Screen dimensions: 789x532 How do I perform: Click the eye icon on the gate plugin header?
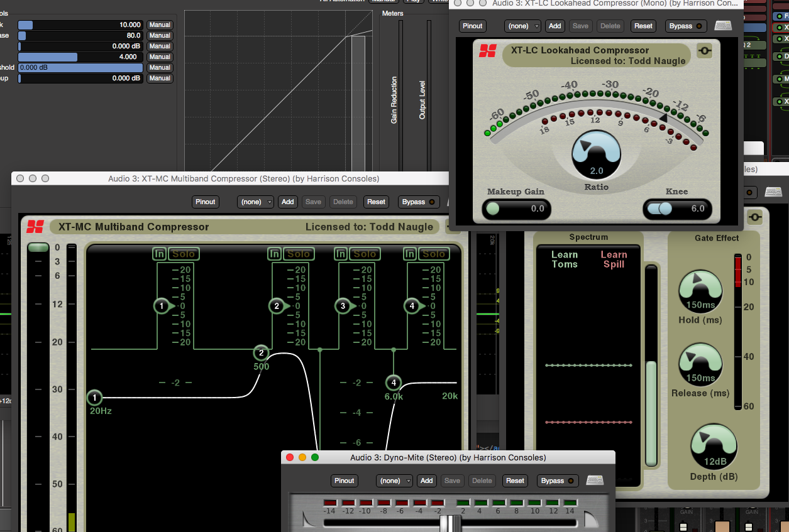(x=754, y=217)
